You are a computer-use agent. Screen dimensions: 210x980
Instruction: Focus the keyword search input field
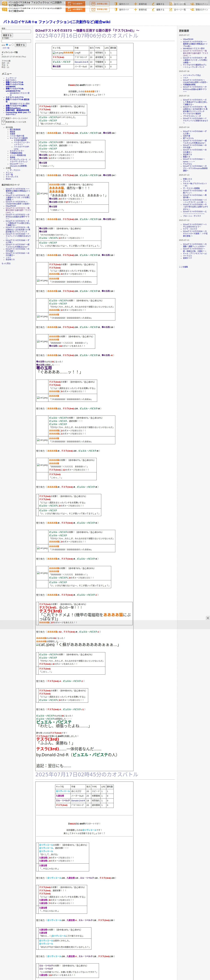[16, 32]
